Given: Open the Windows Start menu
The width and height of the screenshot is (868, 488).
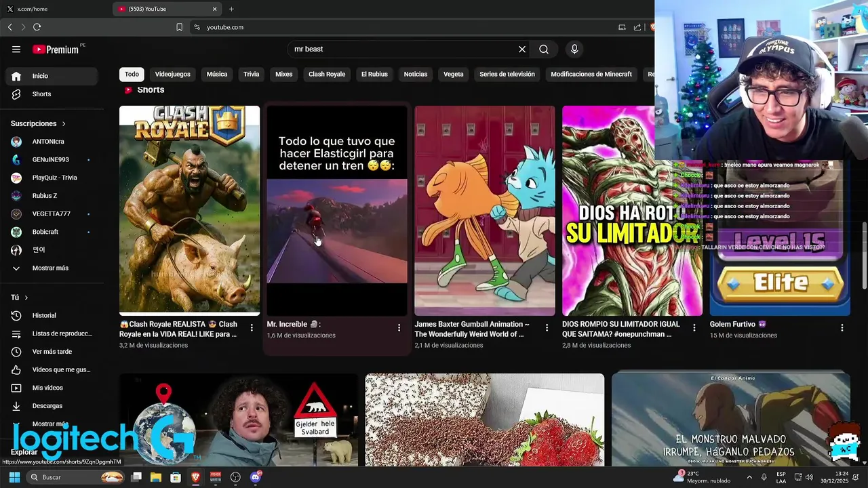Looking at the screenshot, I should click(x=14, y=477).
